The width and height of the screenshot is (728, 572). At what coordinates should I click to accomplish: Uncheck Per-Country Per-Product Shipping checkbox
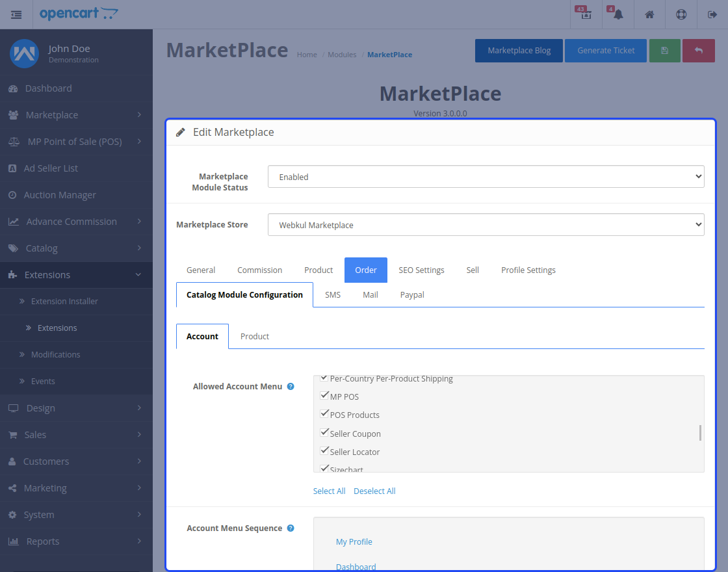coord(324,378)
